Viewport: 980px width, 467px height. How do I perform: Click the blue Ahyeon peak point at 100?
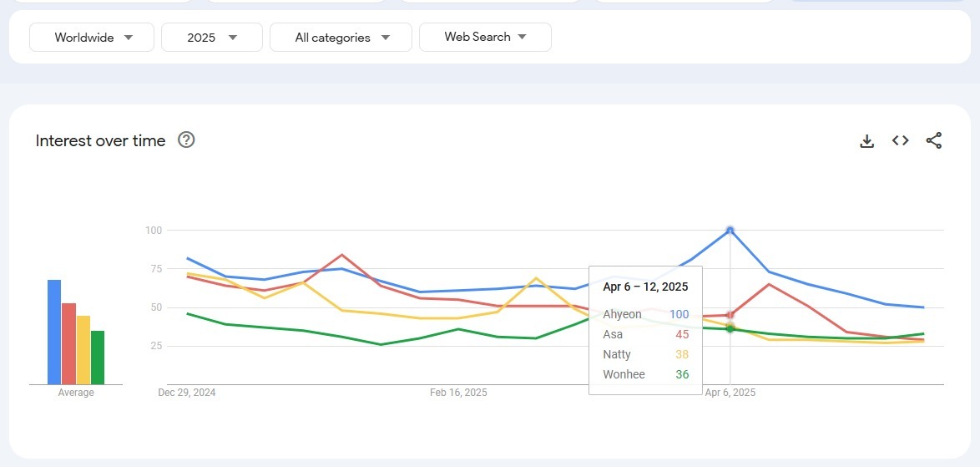730,230
